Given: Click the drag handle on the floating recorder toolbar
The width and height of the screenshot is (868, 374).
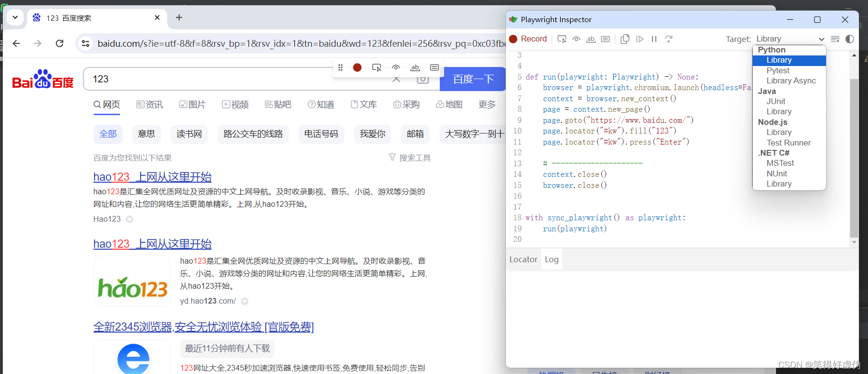Looking at the screenshot, I should (x=340, y=67).
